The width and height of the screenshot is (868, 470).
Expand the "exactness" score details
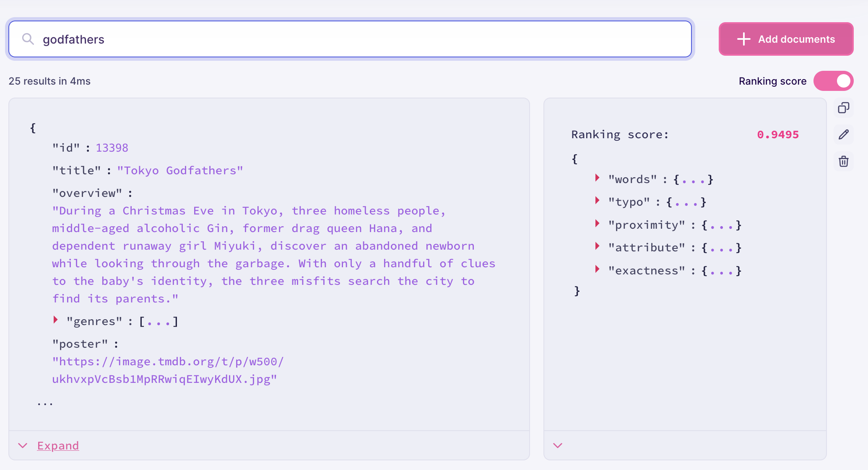[x=597, y=270]
